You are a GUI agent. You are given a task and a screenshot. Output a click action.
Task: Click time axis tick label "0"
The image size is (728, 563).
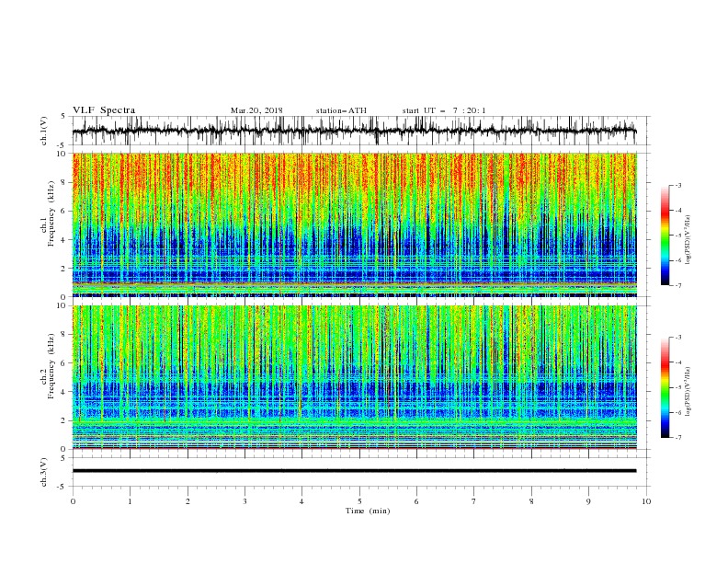[73, 501]
